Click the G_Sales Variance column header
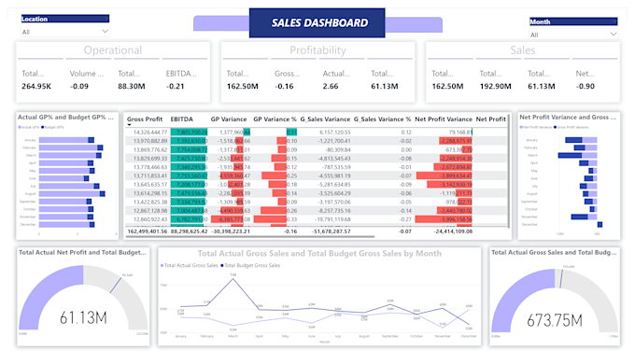This screenshot has width=635, height=364. click(x=325, y=119)
